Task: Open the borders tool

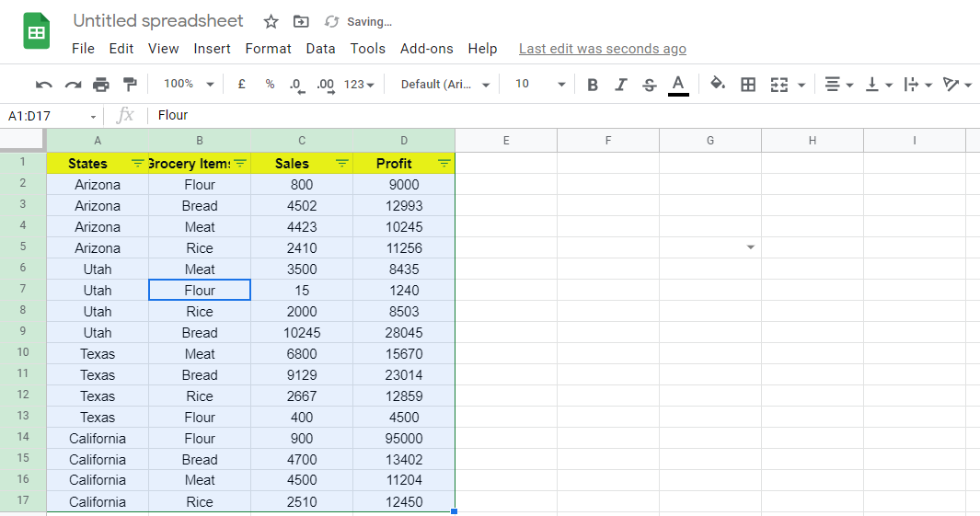Action: point(748,85)
